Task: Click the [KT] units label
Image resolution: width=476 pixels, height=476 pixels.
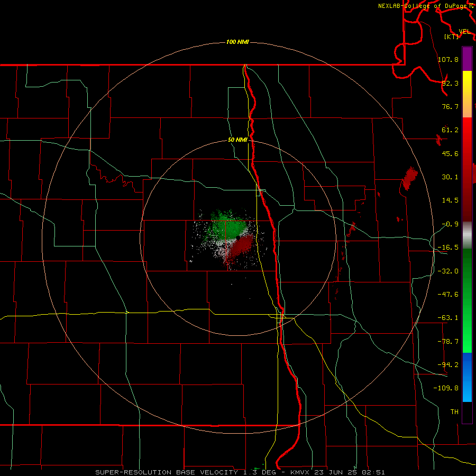Action: tap(452, 36)
